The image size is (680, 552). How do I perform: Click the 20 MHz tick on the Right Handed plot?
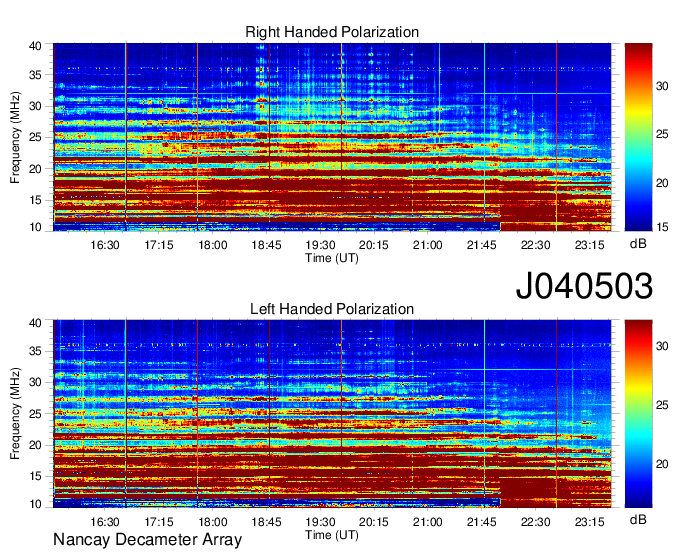coord(35,169)
